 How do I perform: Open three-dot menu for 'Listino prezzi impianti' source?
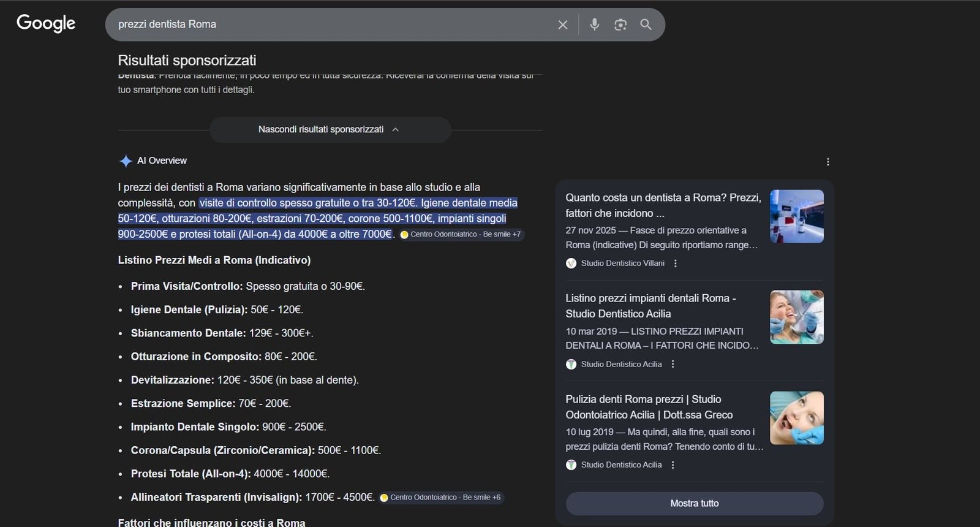click(x=673, y=364)
